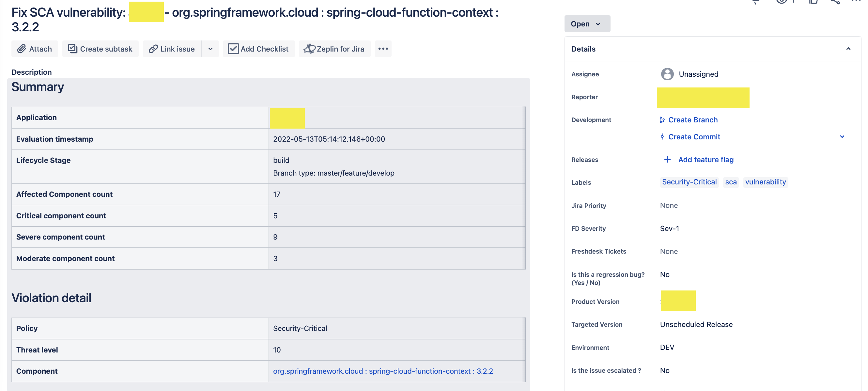Viewport: 868px width, 391px height.
Task: Click the Description label
Action: click(x=31, y=72)
